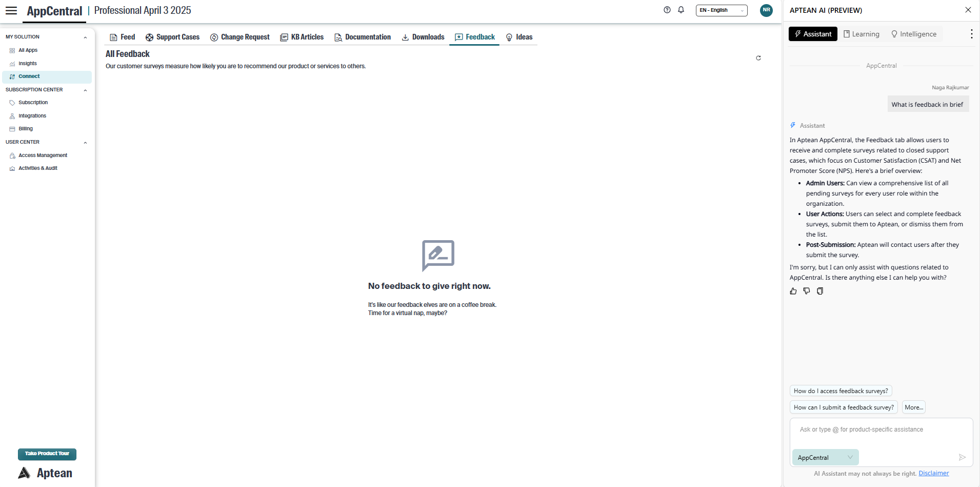
Task: Refresh the All Feedback list
Action: [x=758, y=58]
